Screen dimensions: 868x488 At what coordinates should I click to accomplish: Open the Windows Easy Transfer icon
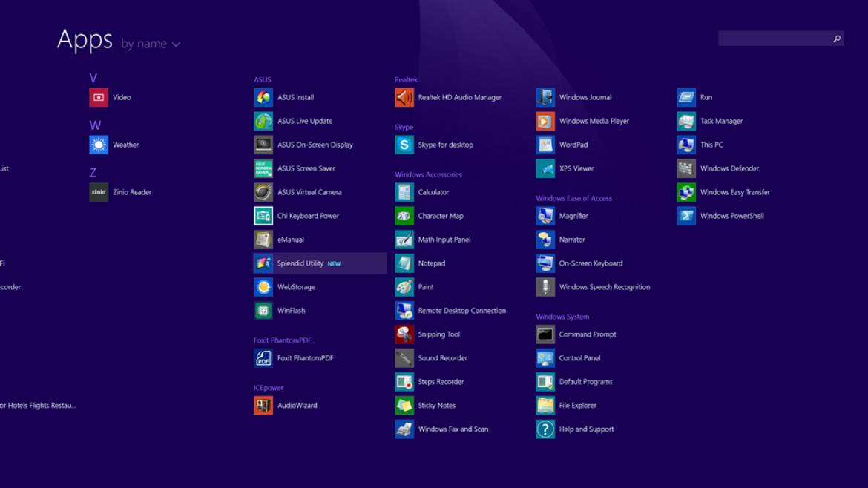click(x=686, y=192)
